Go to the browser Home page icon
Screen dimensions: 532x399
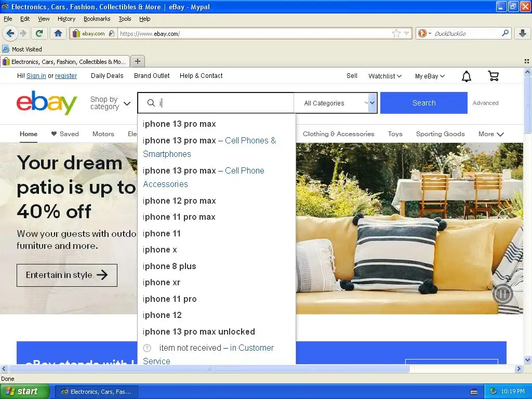(x=58, y=33)
